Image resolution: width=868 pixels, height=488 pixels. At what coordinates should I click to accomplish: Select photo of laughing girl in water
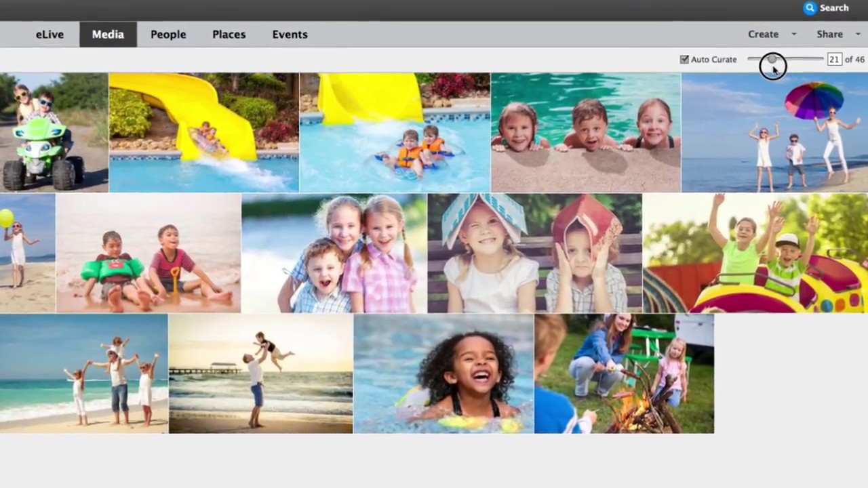[x=443, y=373]
